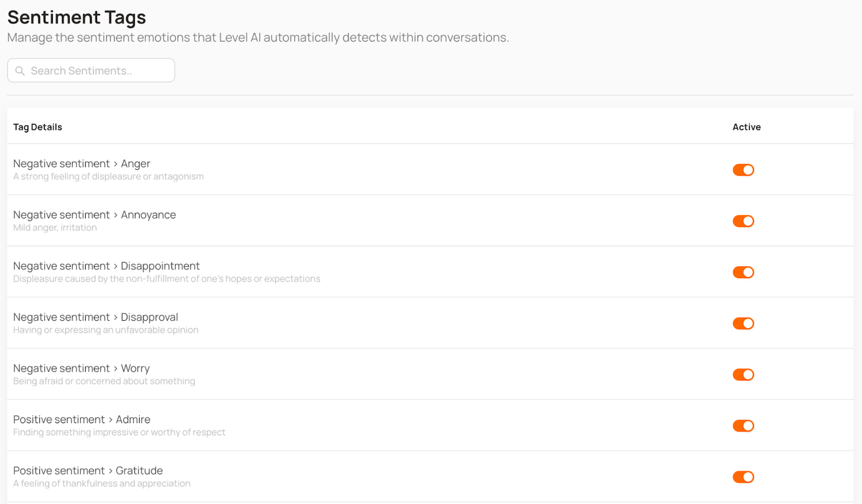Click the Negative sentiment > Disappointment tag title

point(106,266)
